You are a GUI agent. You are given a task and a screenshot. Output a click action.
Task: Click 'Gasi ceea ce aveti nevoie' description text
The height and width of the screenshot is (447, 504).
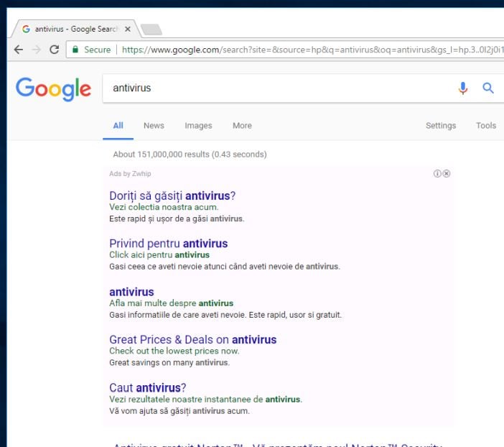point(225,267)
